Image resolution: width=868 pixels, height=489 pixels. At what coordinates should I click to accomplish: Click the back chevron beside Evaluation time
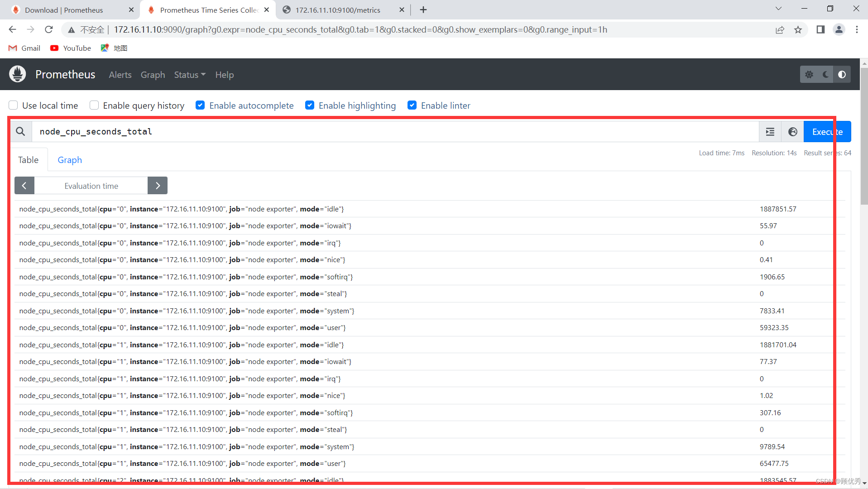(24, 185)
